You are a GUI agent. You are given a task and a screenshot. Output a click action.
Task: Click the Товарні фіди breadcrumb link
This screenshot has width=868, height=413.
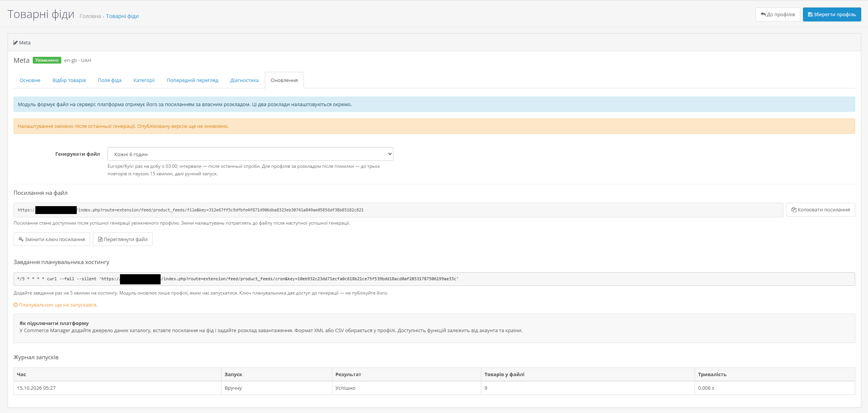122,16
